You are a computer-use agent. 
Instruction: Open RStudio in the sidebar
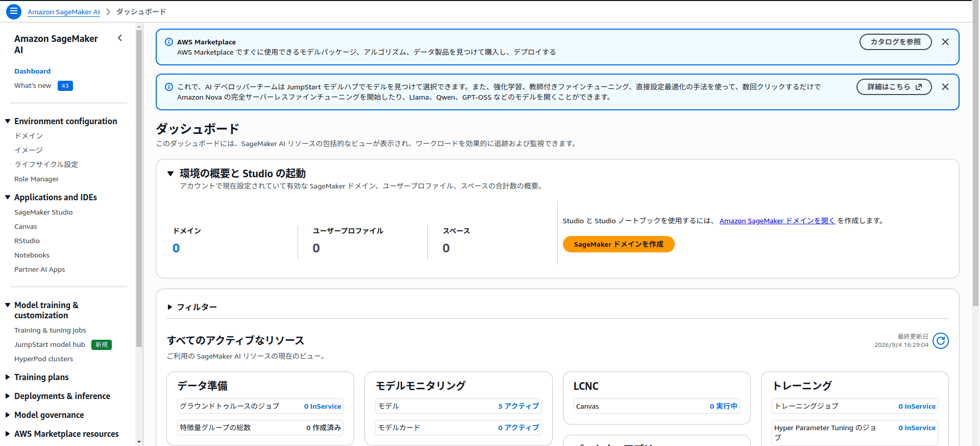(x=27, y=241)
